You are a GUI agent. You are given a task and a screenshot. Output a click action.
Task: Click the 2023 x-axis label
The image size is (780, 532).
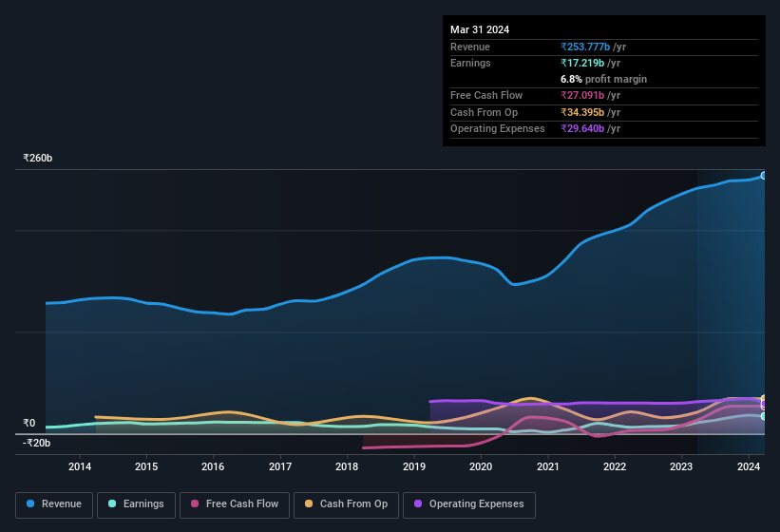[x=681, y=466]
